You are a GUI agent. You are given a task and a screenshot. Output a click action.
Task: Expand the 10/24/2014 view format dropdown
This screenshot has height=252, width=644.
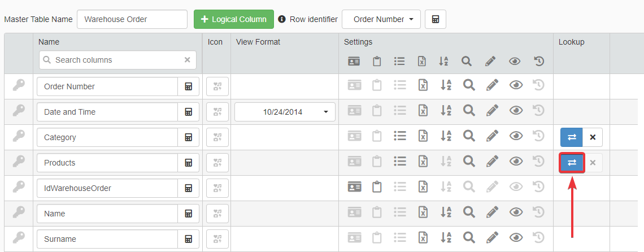coord(285,112)
